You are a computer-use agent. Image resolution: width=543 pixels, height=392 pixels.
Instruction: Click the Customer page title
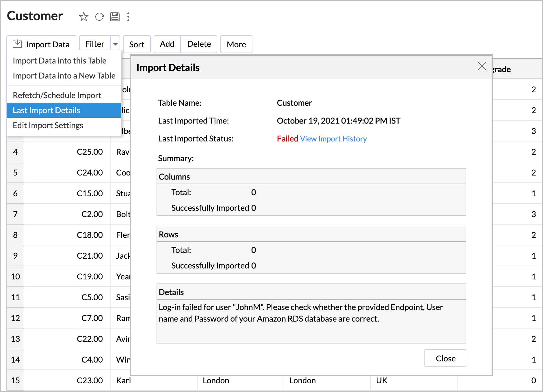(x=35, y=16)
